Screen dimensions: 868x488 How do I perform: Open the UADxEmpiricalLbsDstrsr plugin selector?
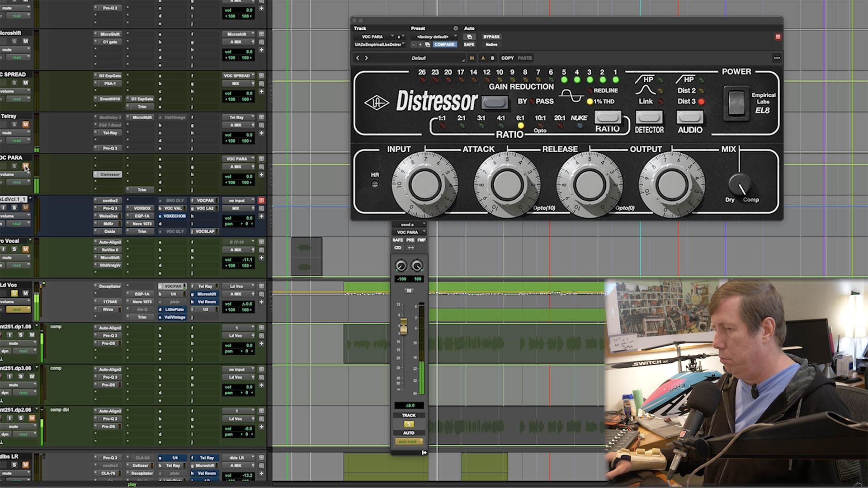pyautogui.click(x=379, y=45)
